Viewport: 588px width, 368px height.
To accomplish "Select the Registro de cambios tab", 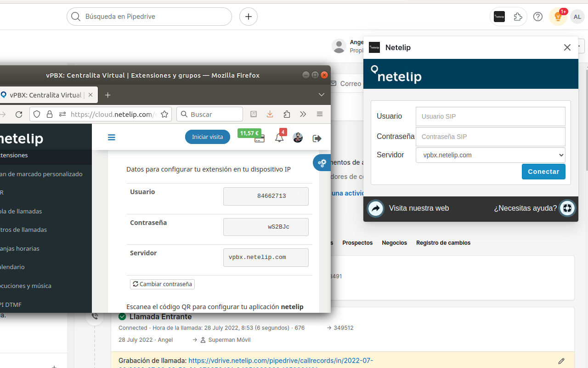I will 443,243.
